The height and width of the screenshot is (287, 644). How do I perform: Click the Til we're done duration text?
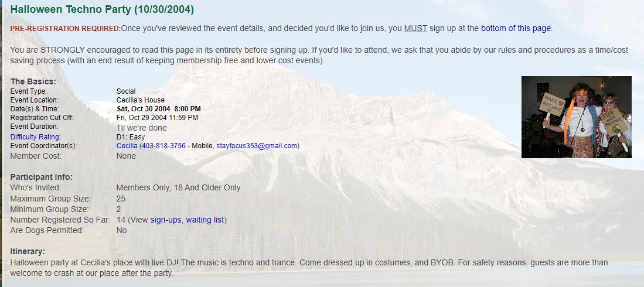click(142, 128)
